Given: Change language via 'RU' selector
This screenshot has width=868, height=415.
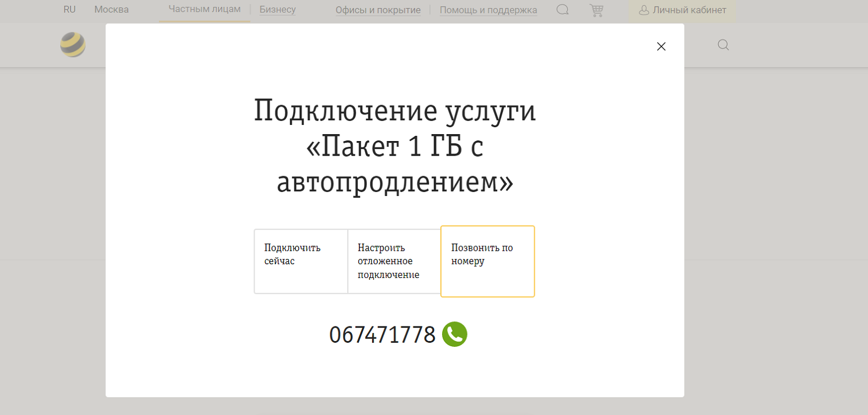Looking at the screenshot, I should pyautogui.click(x=69, y=9).
